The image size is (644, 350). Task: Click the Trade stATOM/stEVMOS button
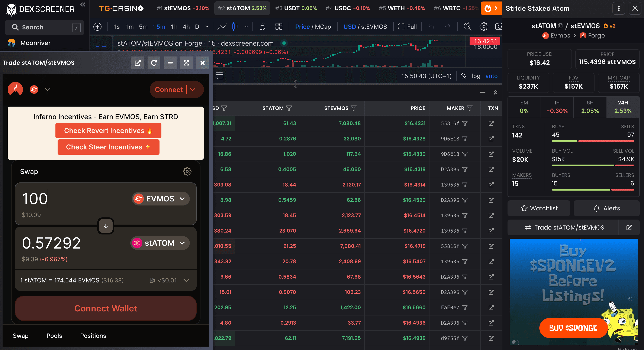click(563, 227)
